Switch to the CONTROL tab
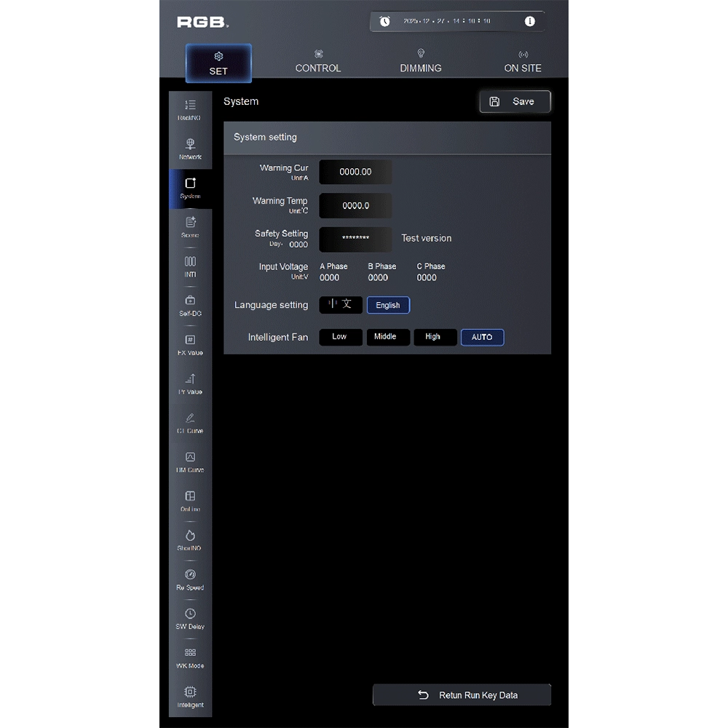 pos(318,62)
